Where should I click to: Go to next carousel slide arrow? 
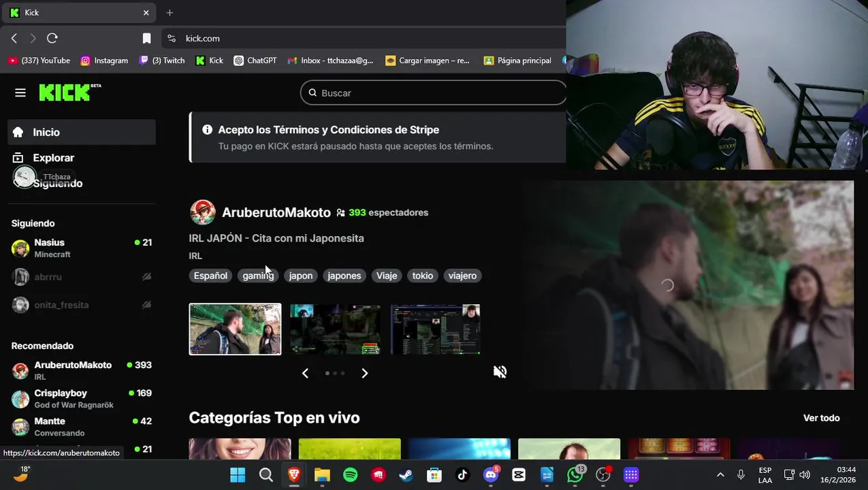coord(364,373)
